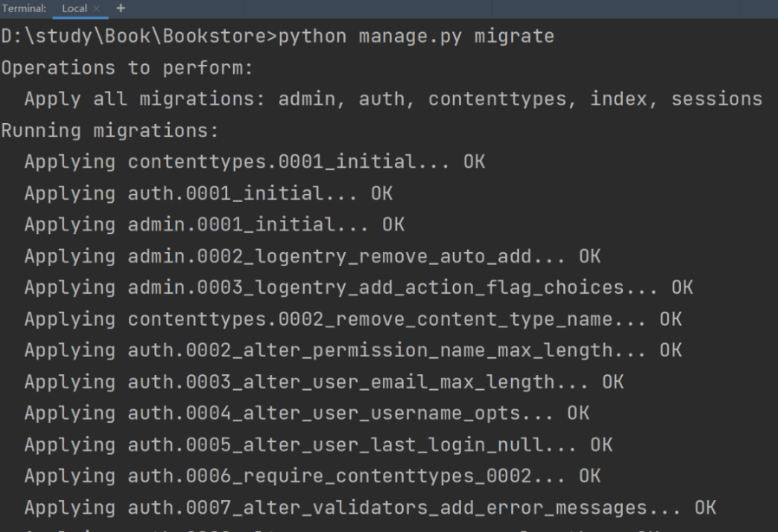
Task: Click the auth.0005_alter_user_last_login_null line
Action: point(318,445)
